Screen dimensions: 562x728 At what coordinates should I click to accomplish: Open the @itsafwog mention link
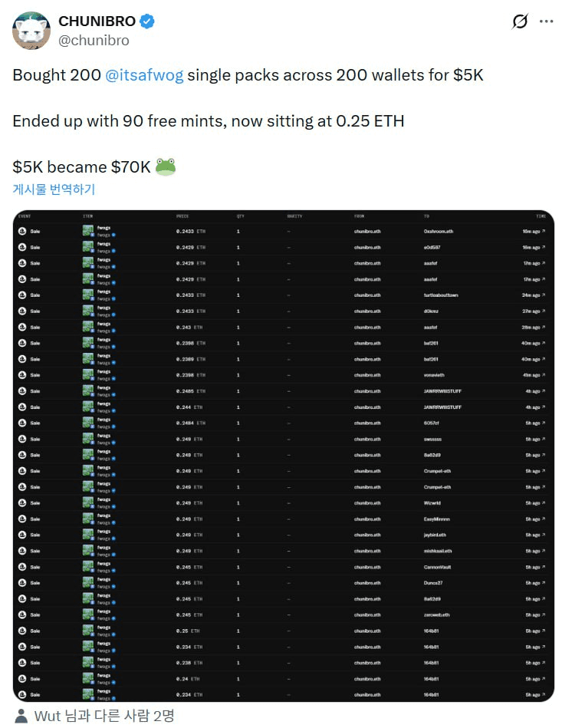click(144, 76)
